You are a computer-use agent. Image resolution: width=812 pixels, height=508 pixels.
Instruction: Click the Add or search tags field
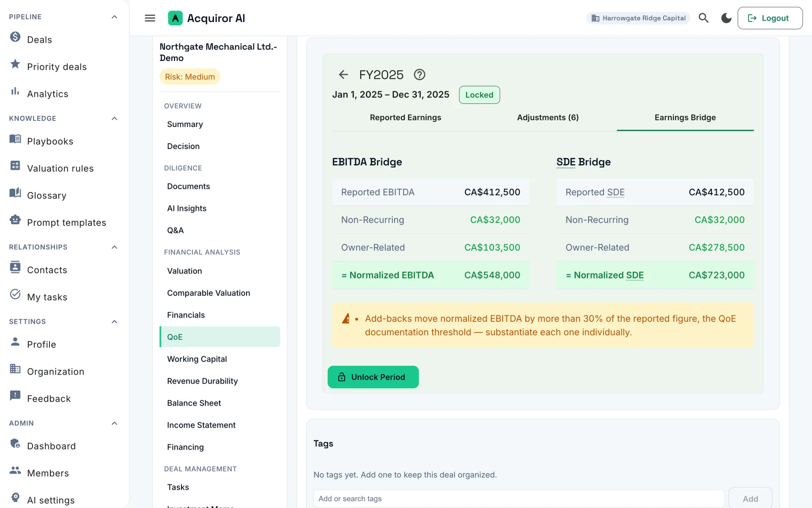pyautogui.click(x=519, y=499)
